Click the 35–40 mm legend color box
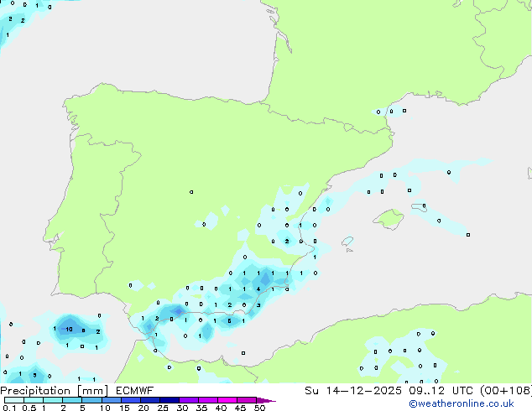Viewport: 532px width, 411px height. click(208, 400)
